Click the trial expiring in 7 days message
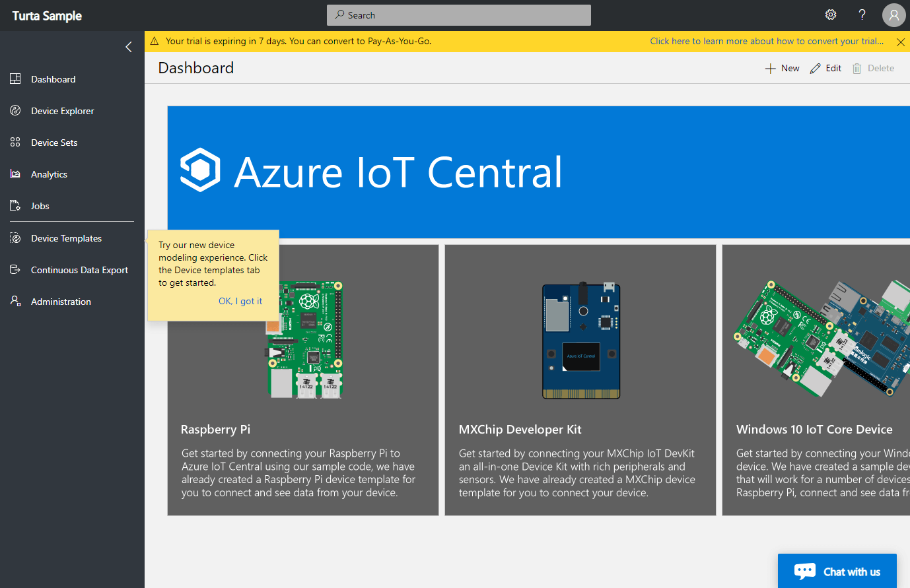This screenshot has width=910, height=588. 298,41
